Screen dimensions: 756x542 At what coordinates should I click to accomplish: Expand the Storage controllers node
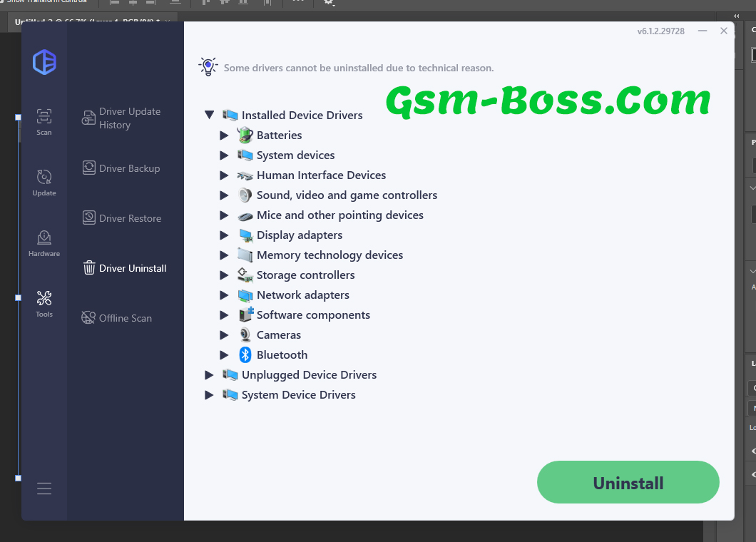coord(224,275)
